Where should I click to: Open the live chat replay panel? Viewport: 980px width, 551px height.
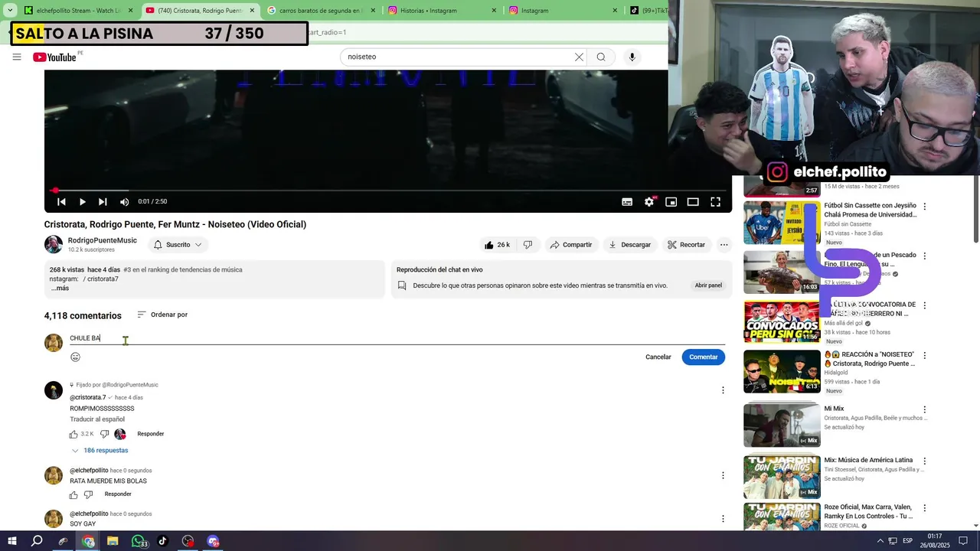pos(708,285)
